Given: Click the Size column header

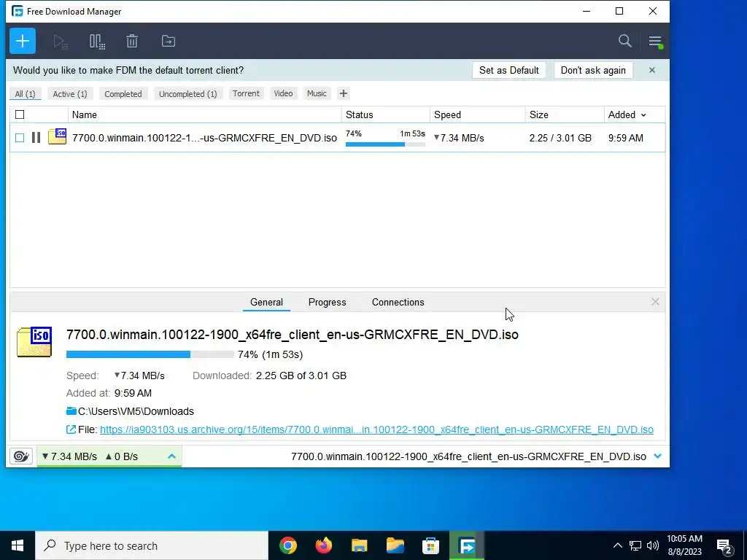Looking at the screenshot, I should point(565,114).
